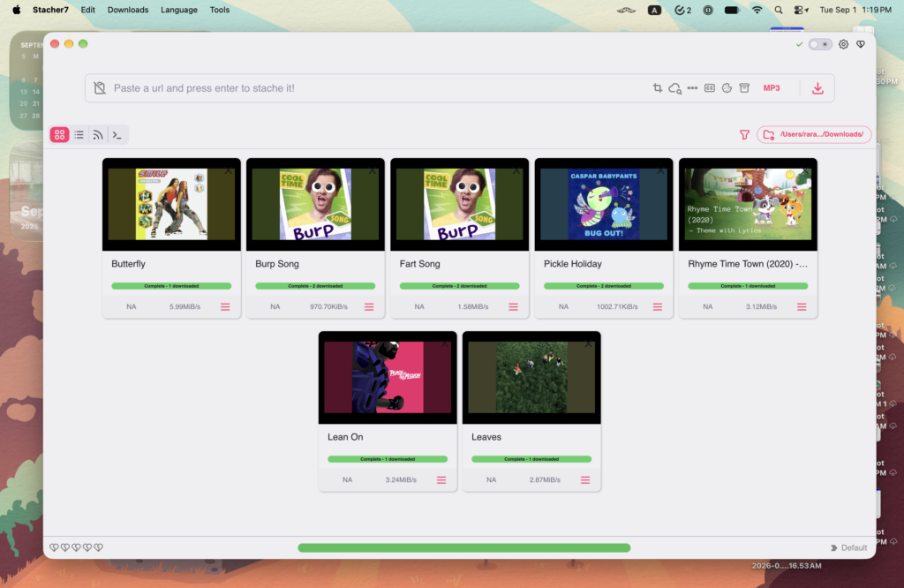The height and width of the screenshot is (588, 904).
Task: Open the Burp Song card hamburger menu
Action: click(369, 306)
